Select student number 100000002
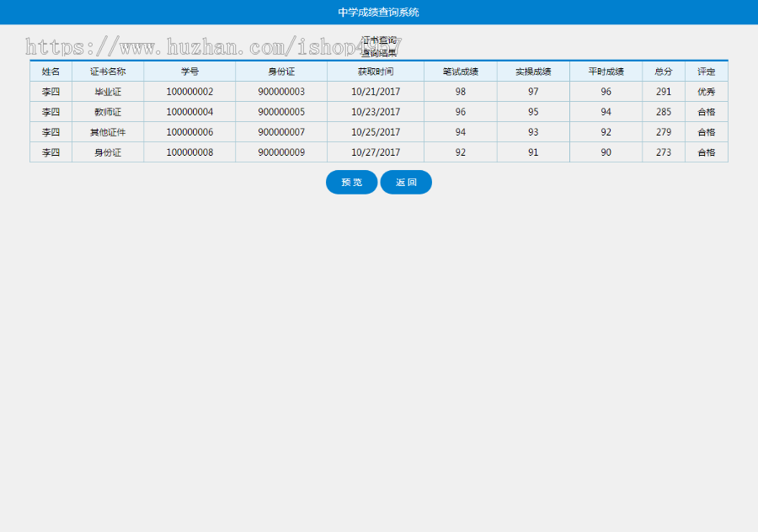This screenshot has height=532, width=758. [x=189, y=92]
